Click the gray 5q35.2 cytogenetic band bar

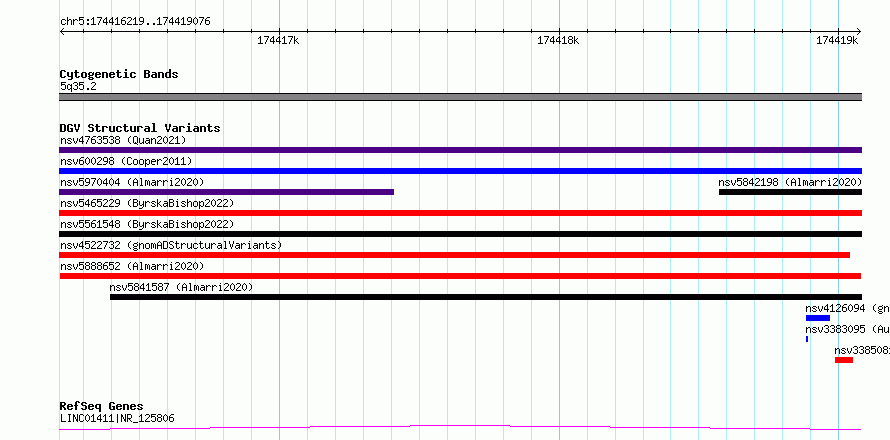pos(460,97)
